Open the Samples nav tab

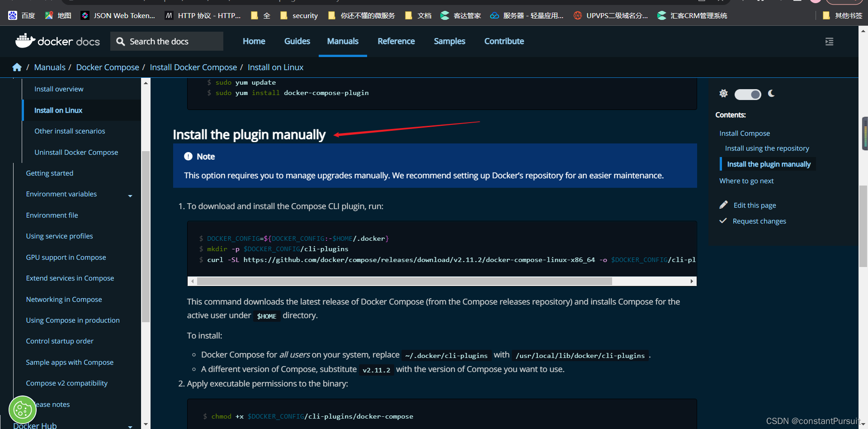point(449,41)
